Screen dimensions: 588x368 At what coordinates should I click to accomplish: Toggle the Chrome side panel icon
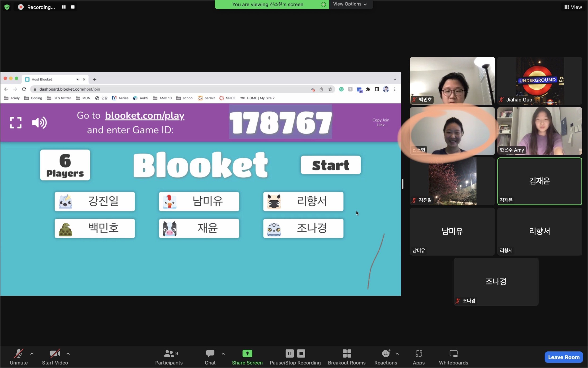pos(377,89)
